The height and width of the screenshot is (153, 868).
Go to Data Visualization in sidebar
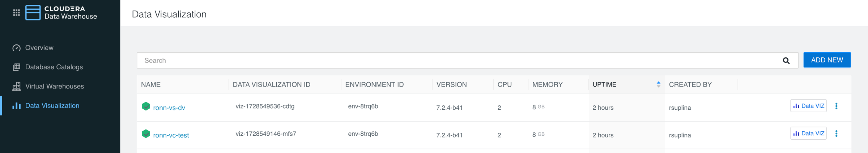pos(52,106)
